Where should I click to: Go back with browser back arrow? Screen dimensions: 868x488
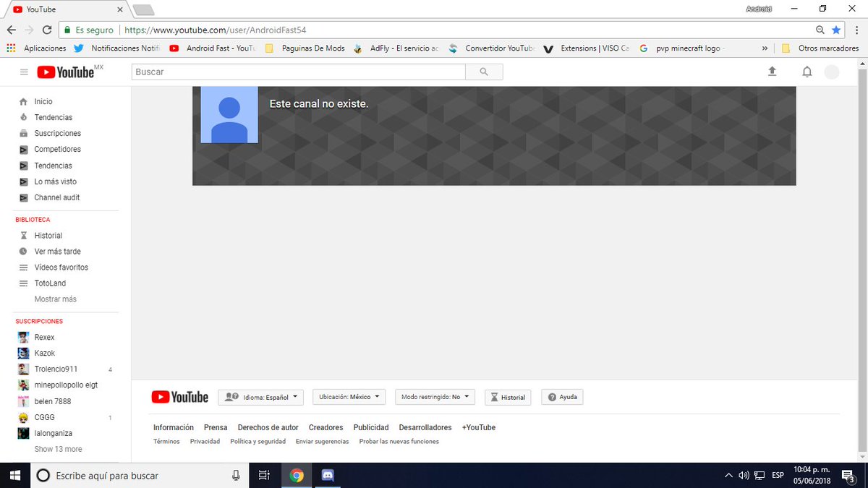tap(11, 30)
